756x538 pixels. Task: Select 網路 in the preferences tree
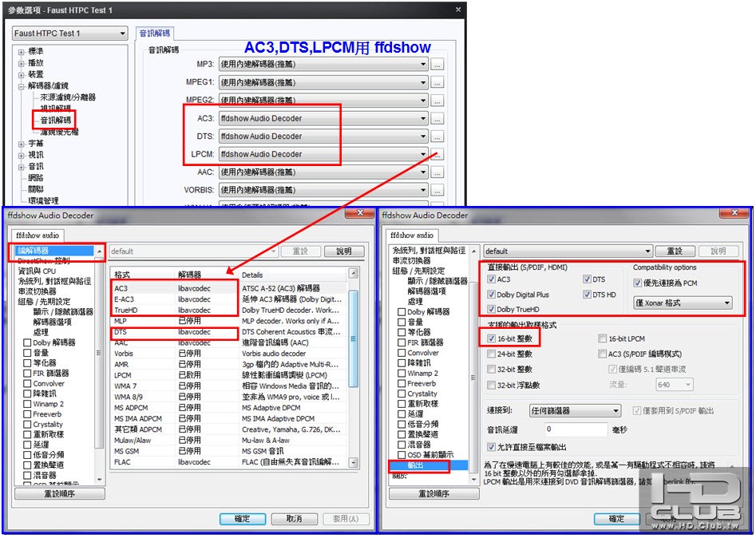pos(36,178)
